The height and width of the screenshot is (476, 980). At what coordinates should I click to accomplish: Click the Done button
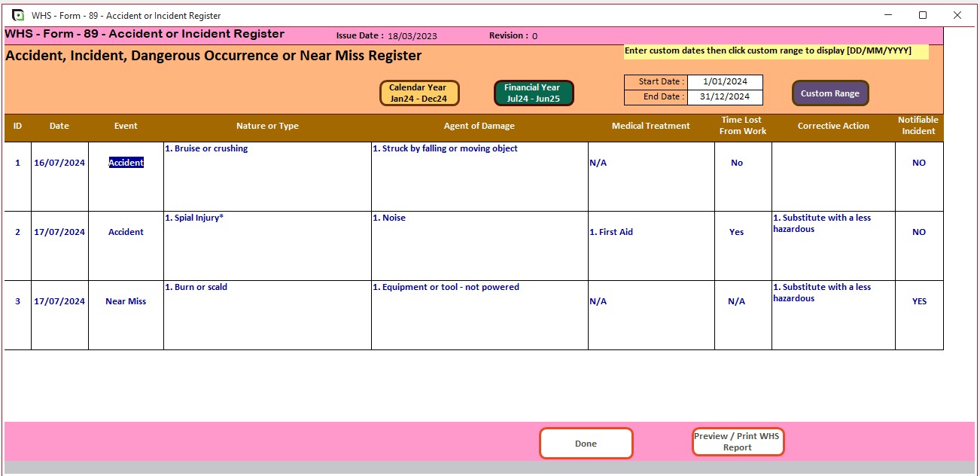[586, 443]
